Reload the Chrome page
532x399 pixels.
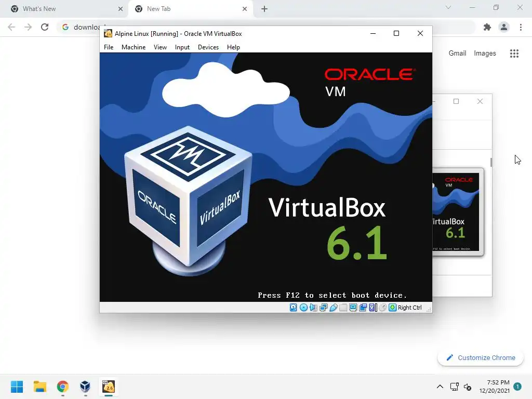[x=45, y=27]
